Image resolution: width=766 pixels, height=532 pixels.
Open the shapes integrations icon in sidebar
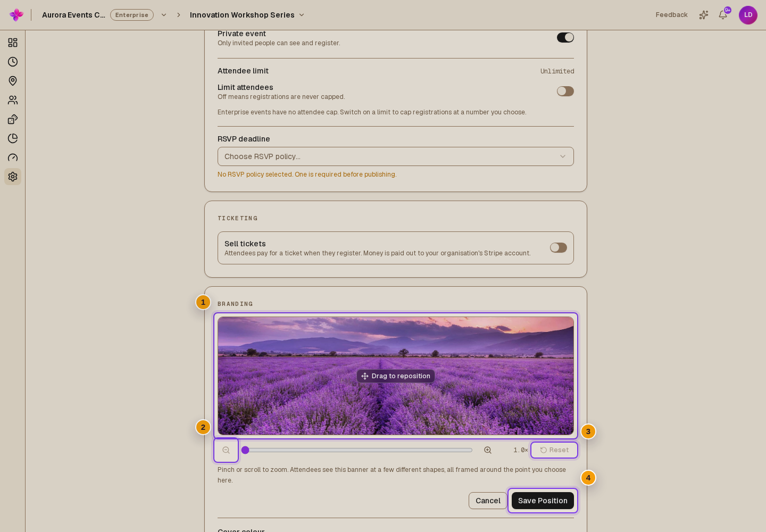point(13,119)
